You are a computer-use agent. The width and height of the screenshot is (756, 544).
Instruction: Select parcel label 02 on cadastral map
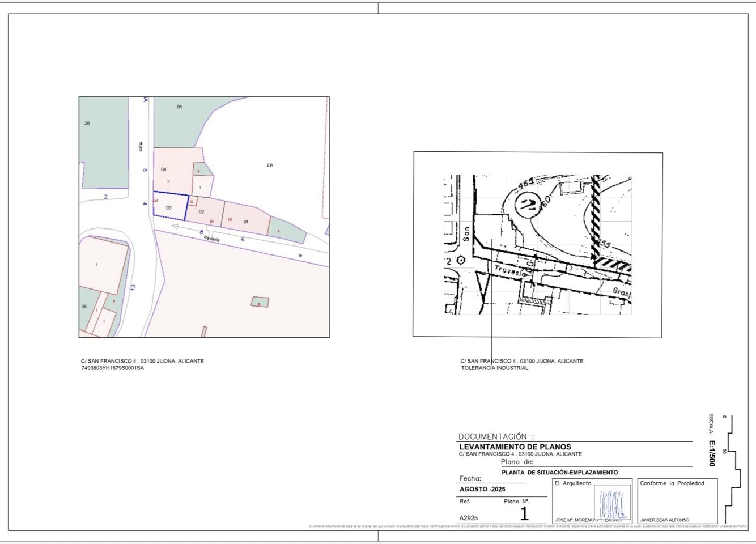coord(201,211)
